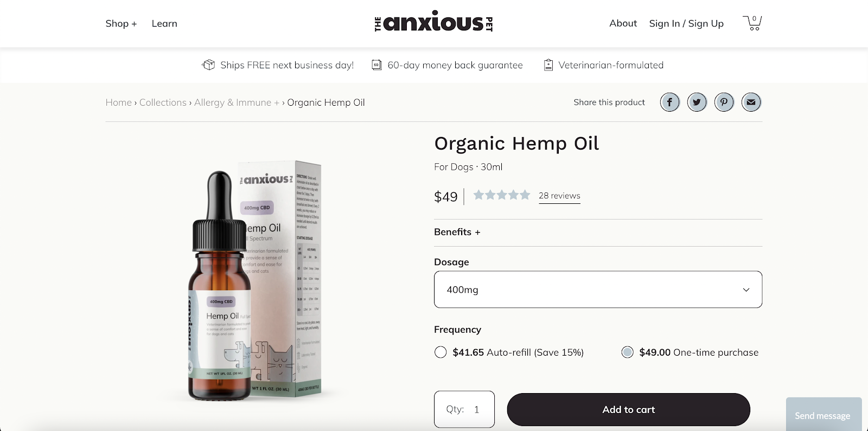Share product on Pinterest

pyautogui.click(x=724, y=102)
